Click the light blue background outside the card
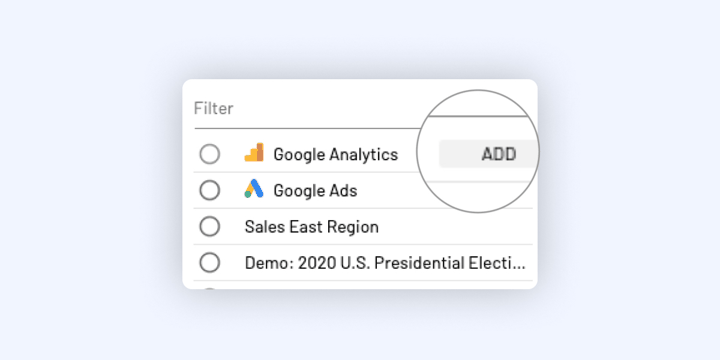Viewport: 720px width, 360px height. (x=92, y=184)
